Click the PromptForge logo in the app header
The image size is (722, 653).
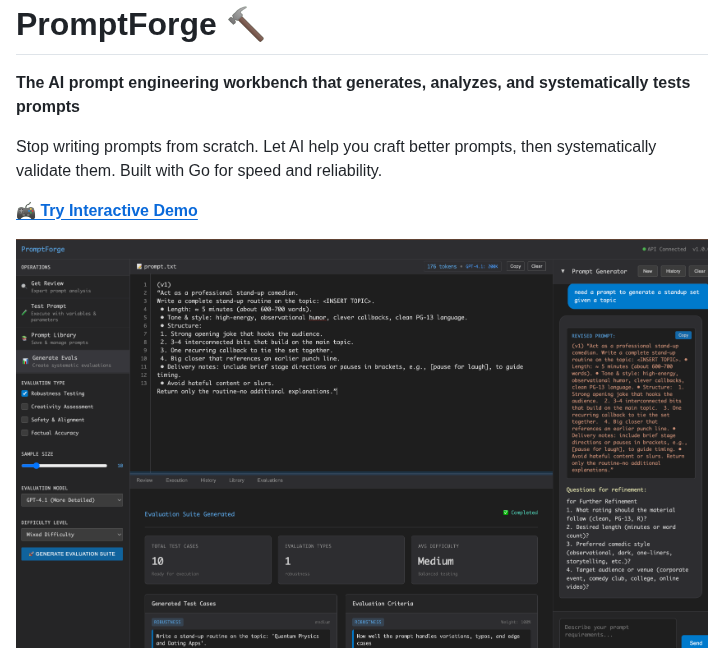pyautogui.click(x=43, y=249)
